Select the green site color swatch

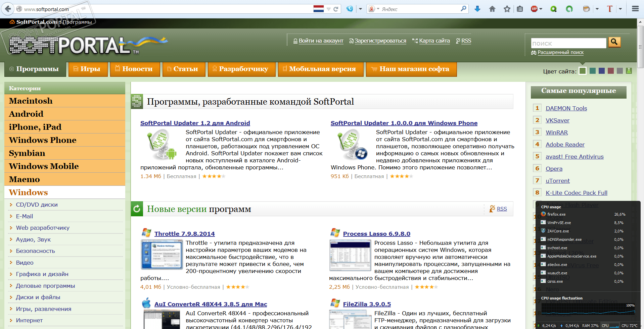(583, 71)
